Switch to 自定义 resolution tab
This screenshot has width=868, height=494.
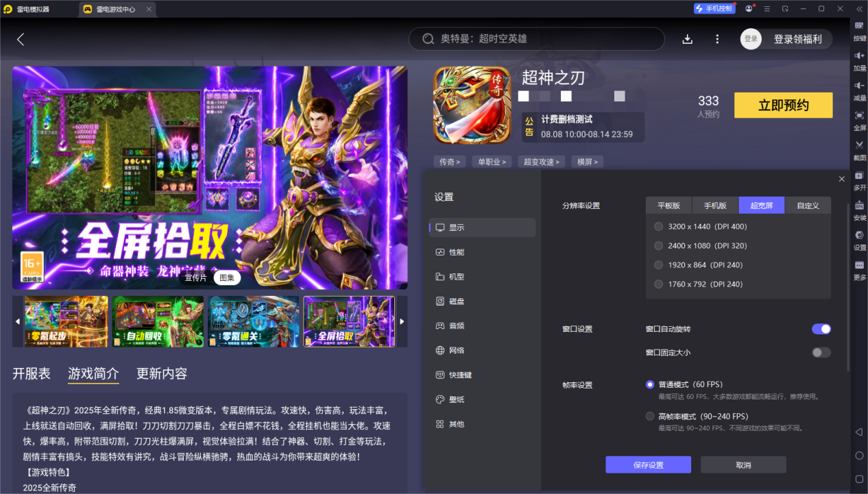(808, 206)
